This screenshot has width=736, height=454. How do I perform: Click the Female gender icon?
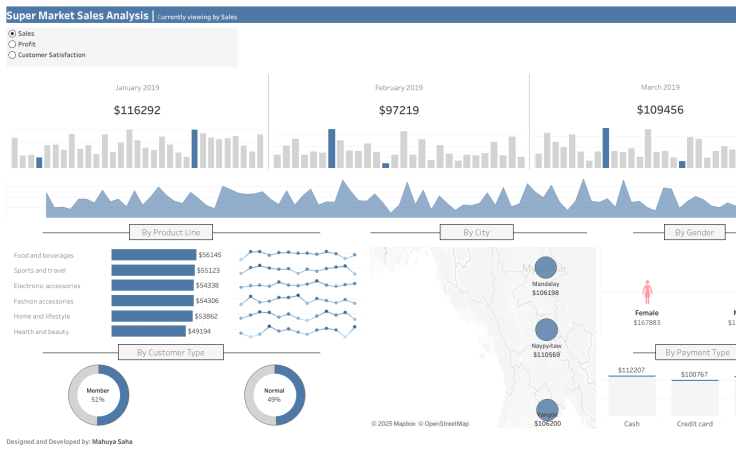(x=647, y=292)
